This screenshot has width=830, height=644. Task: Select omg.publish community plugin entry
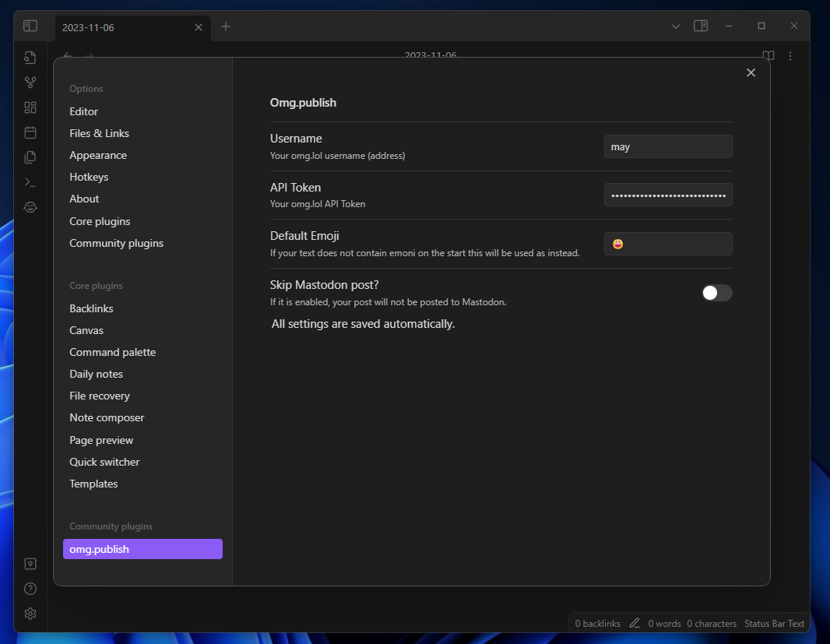pyautogui.click(x=142, y=549)
